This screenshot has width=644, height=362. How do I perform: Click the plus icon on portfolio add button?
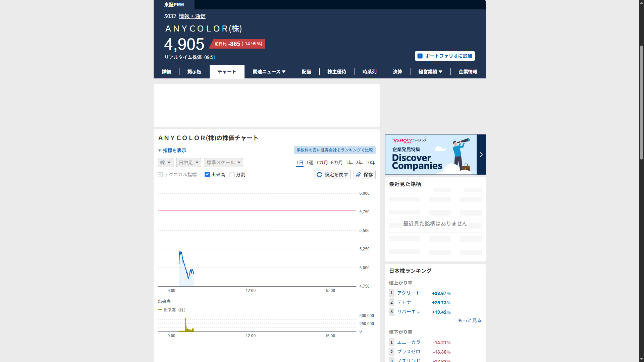(420, 56)
